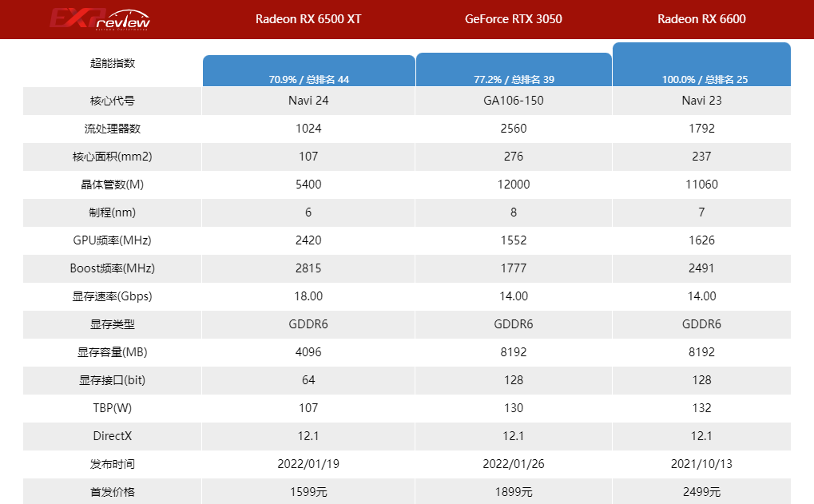
Task: Select the 1792 stream processors value
Action: 701,129
